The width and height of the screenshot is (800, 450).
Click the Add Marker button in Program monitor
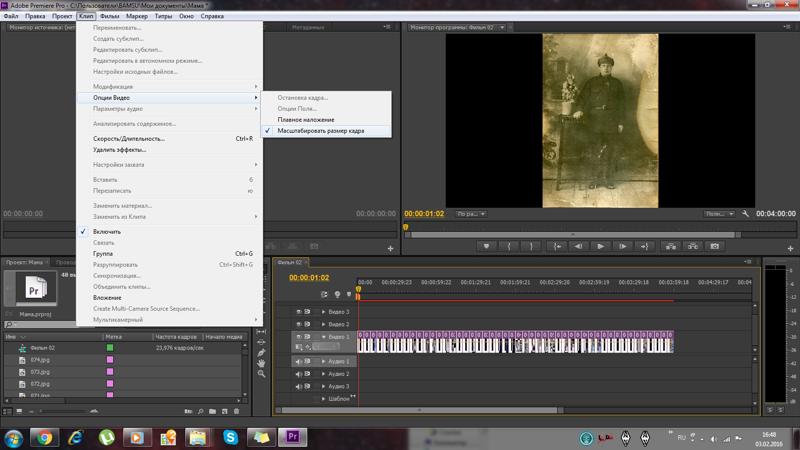pos(486,245)
